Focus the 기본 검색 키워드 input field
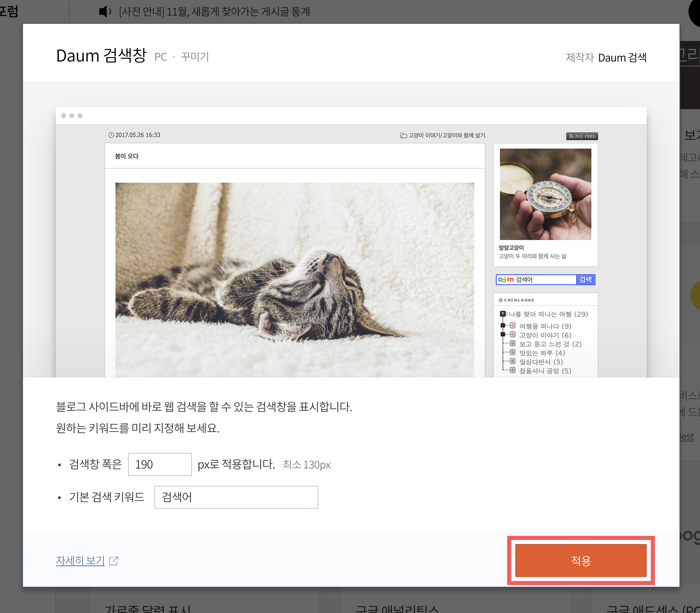 tap(236, 497)
